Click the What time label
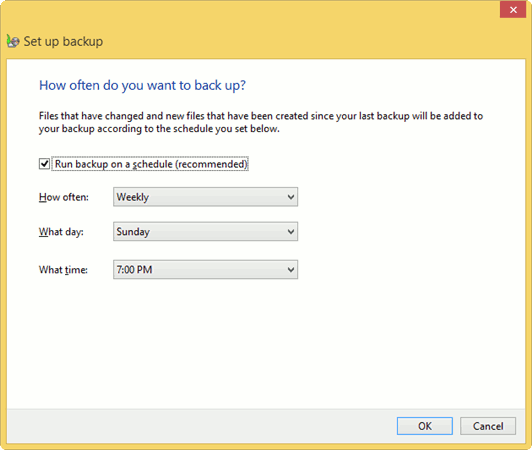Image resolution: width=532 pixels, height=450 pixels. pyautogui.click(x=63, y=270)
